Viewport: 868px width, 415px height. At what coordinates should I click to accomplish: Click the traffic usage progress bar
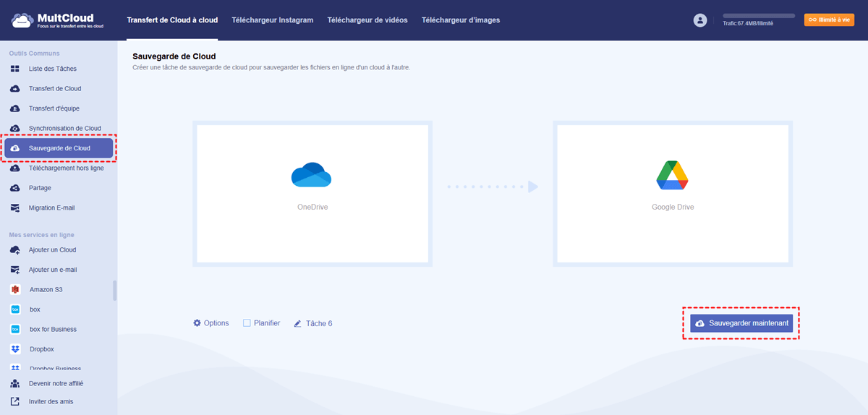point(758,15)
